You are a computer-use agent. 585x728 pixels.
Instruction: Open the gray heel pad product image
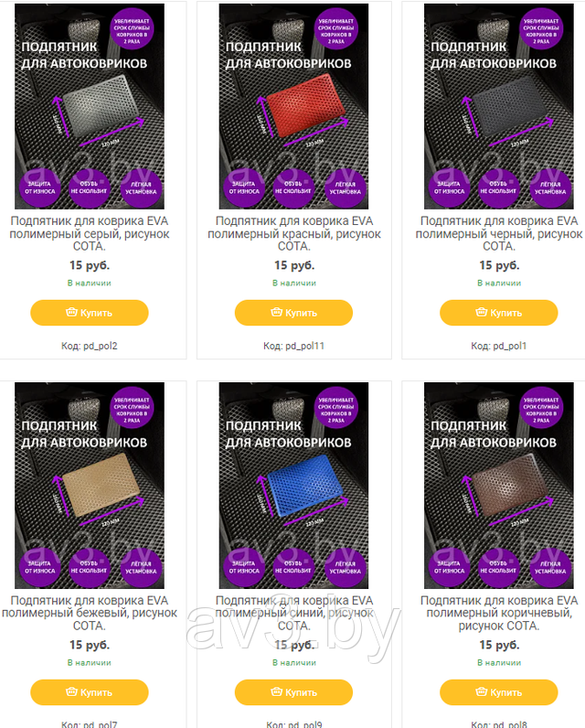pos(90,106)
